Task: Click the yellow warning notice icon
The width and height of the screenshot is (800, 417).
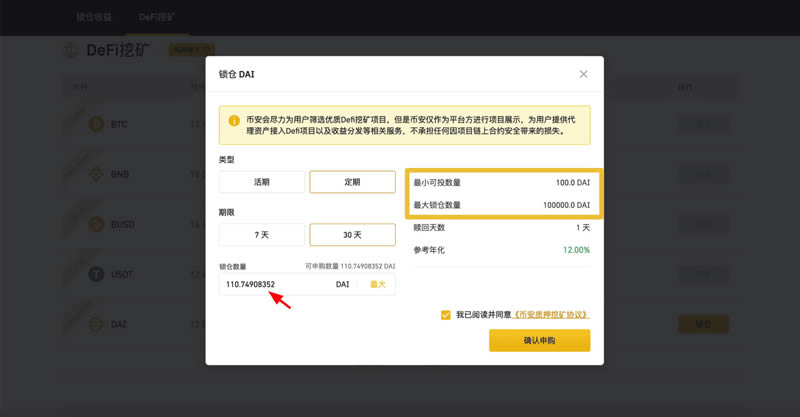Action: [234, 120]
